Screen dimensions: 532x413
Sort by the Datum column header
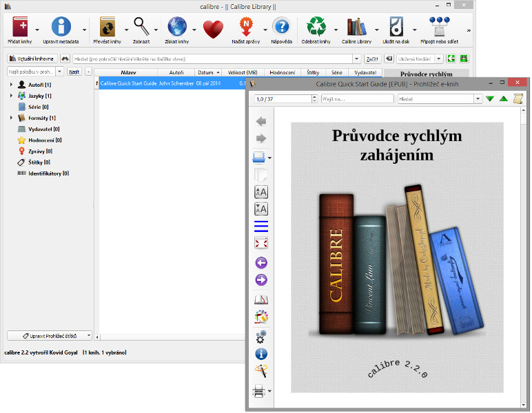pos(207,72)
